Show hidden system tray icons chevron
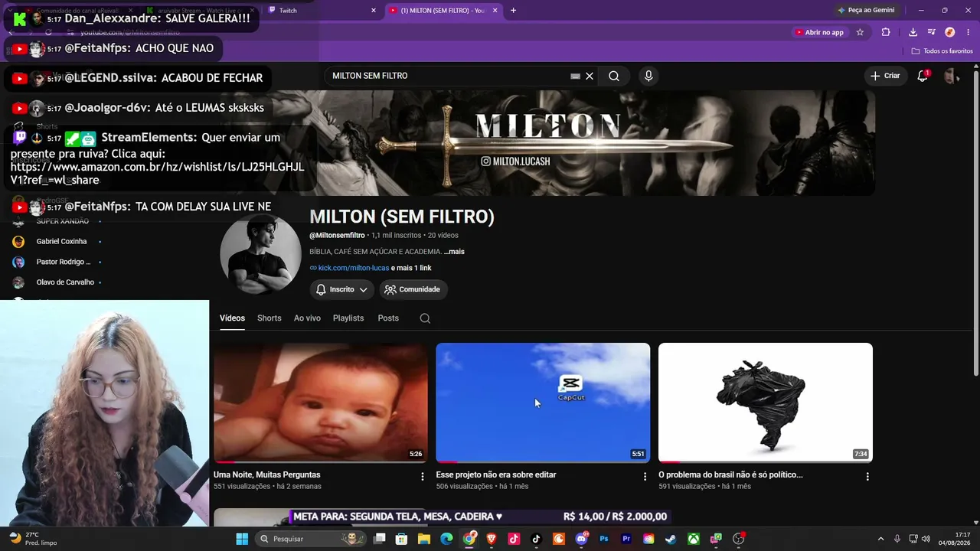980x551 pixels. (x=880, y=539)
